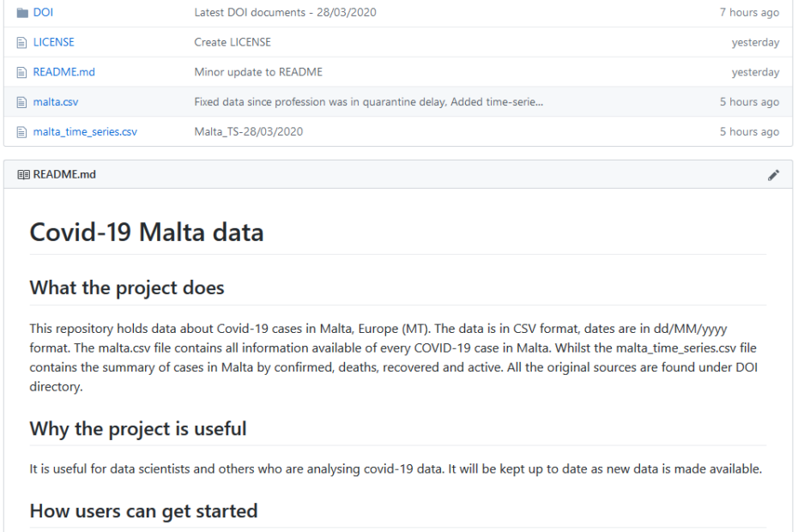This screenshot has width=798, height=532.
Task: Edit README with the pencil icon
Action: 773,175
